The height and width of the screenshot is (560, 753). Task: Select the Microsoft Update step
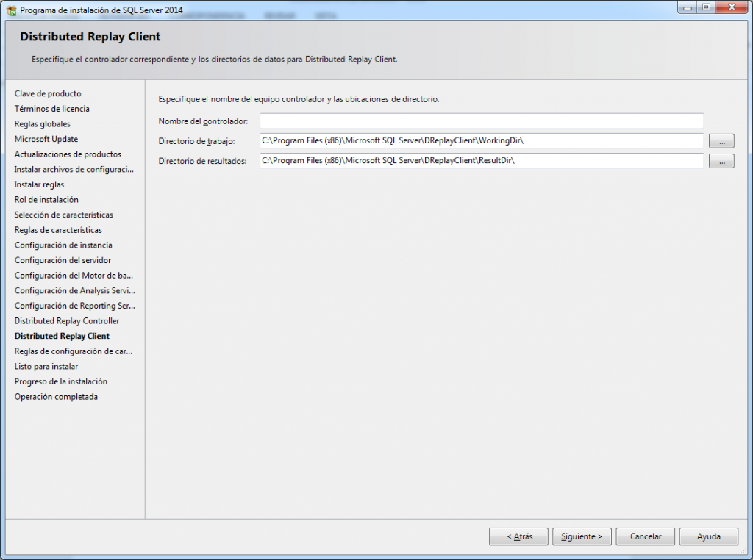[46, 139]
